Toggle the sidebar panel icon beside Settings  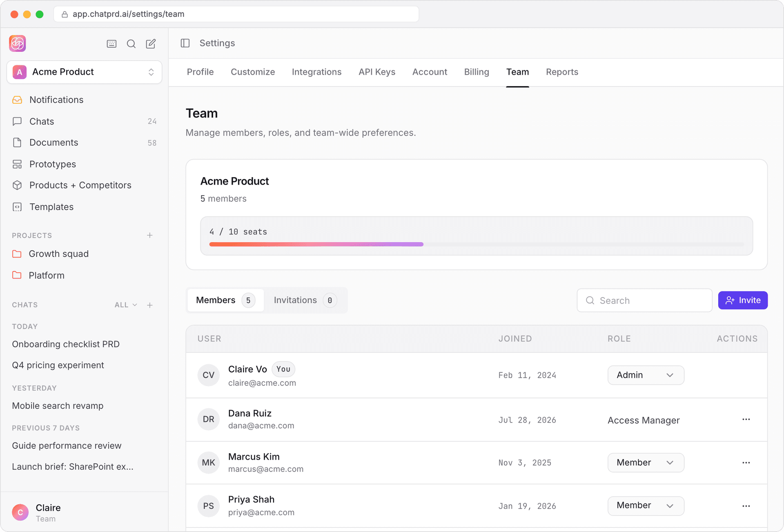click(x=185, y=43)
